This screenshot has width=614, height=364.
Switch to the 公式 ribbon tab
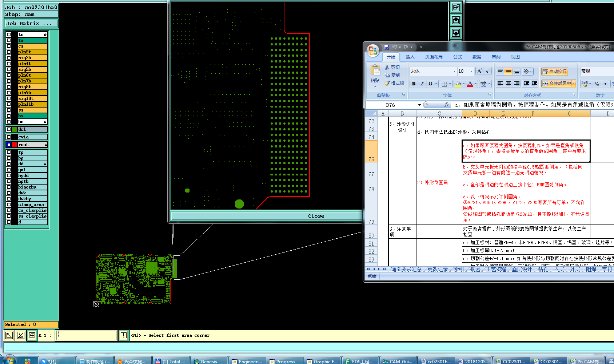(457, 57)
